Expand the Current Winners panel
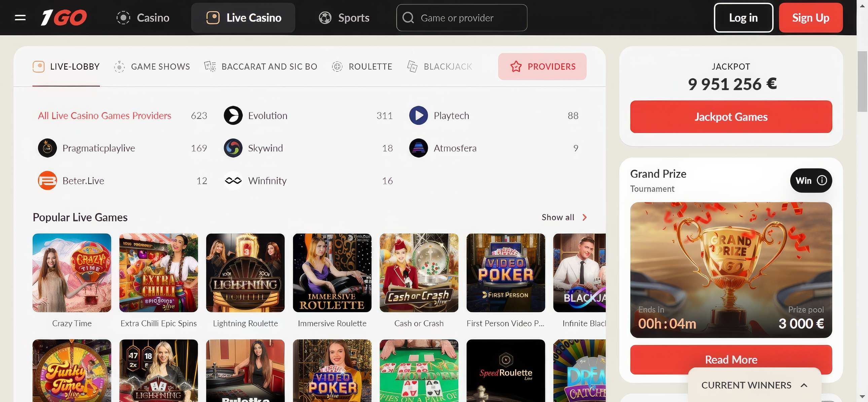 (754, 385)
